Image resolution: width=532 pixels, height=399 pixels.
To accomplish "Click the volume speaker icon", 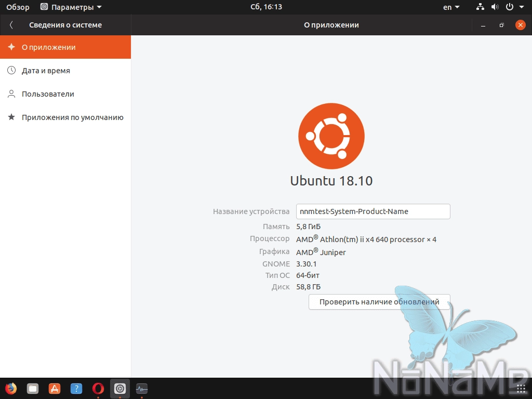I will 495,7.
